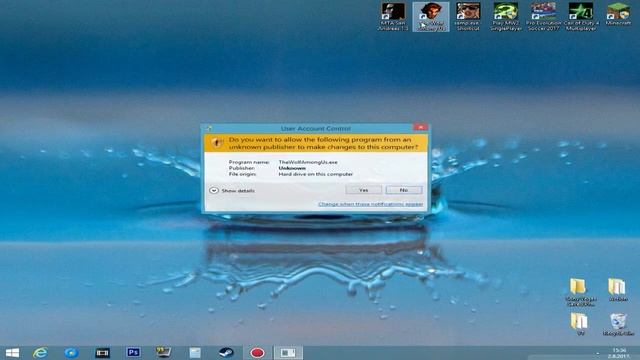Click 'Hard drive on this computer' text

pyautogui.click(x=316, y=174)
